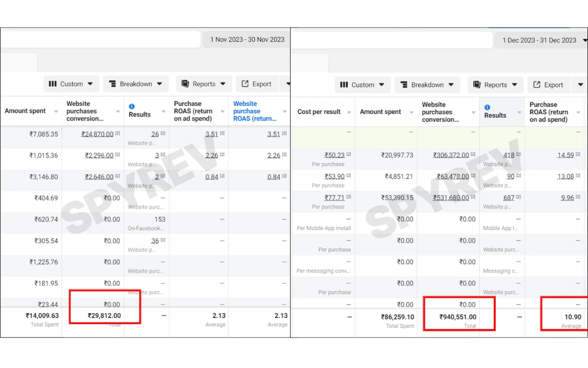Expand the blue Website purchase ROAS column arrow
588x368 pixels.
tap(285, 112)
